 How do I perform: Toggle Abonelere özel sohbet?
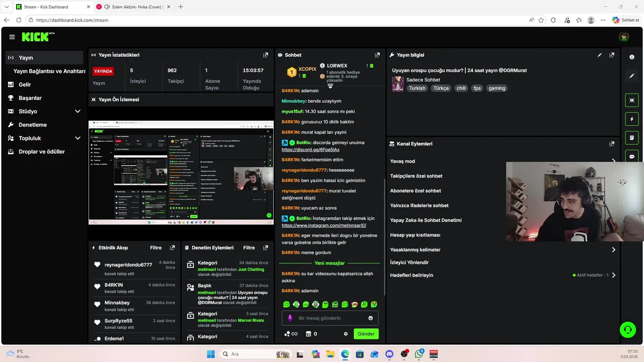click(416, 191)
